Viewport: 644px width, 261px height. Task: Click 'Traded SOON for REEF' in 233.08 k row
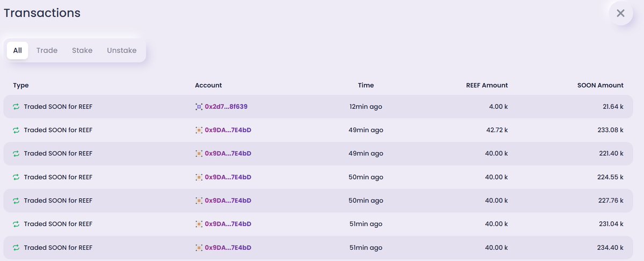pyautogui.click(x=58, y=130)
